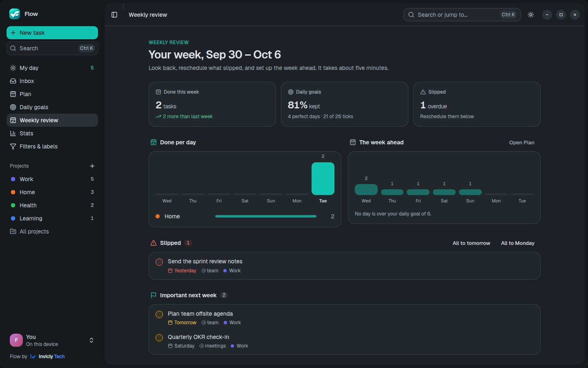
Task: Select Weekly review in sidebar
Action: click(52, 120)
